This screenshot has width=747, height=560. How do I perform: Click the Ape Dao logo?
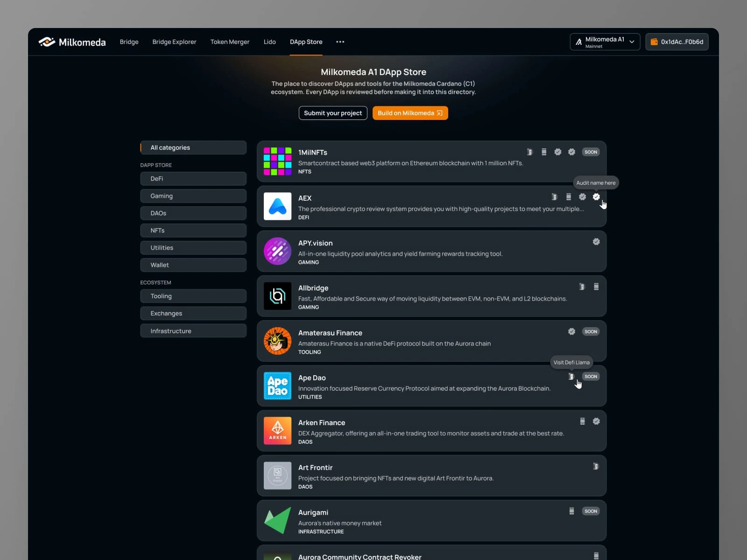coord(278,386)
